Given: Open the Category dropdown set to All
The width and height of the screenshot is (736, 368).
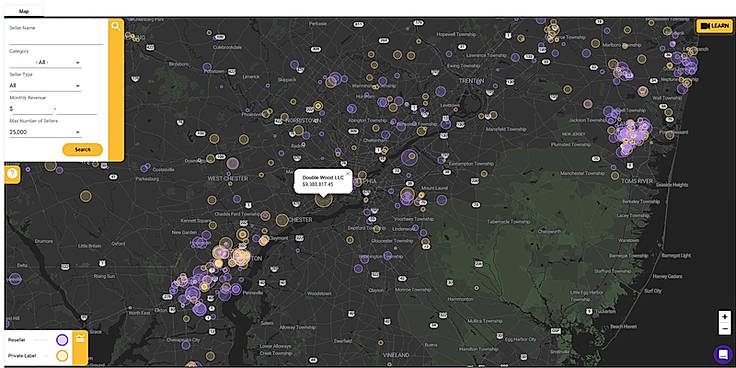Looking at the screenshot, I should (x=45, y=62).
